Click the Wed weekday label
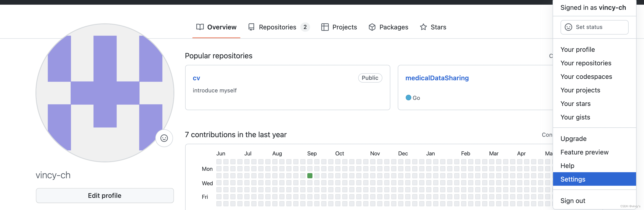 pyautogui.click(x=207, y=183)
